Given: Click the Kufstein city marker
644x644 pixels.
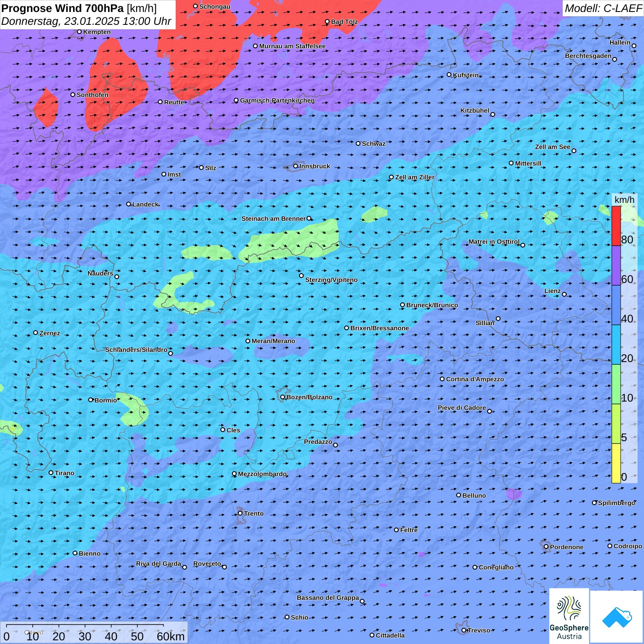Looking at the screenshot, I should [449, 75].
